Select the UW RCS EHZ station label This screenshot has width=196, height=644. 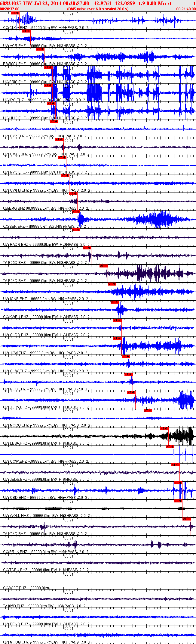pyautogui.click(x=45, y=389)
